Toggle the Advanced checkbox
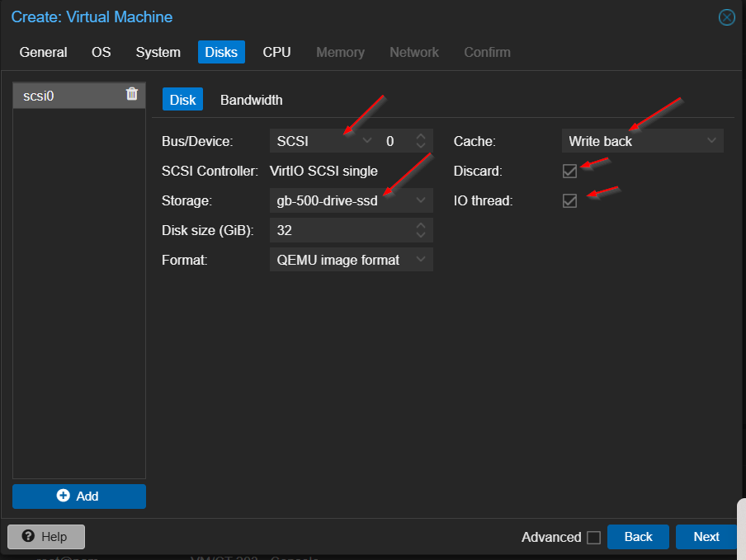 tap(592, 537)
